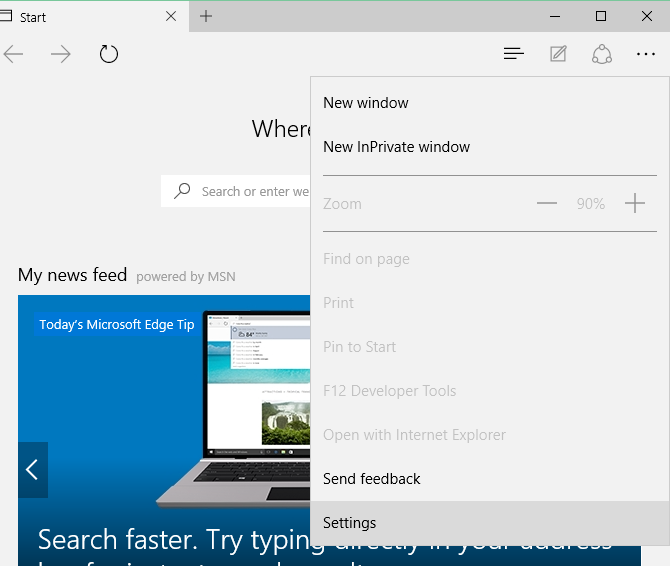Screen dimensions: 670x566
Task: Click the laptop image in news feed
Action: click(x=233, y=409)
